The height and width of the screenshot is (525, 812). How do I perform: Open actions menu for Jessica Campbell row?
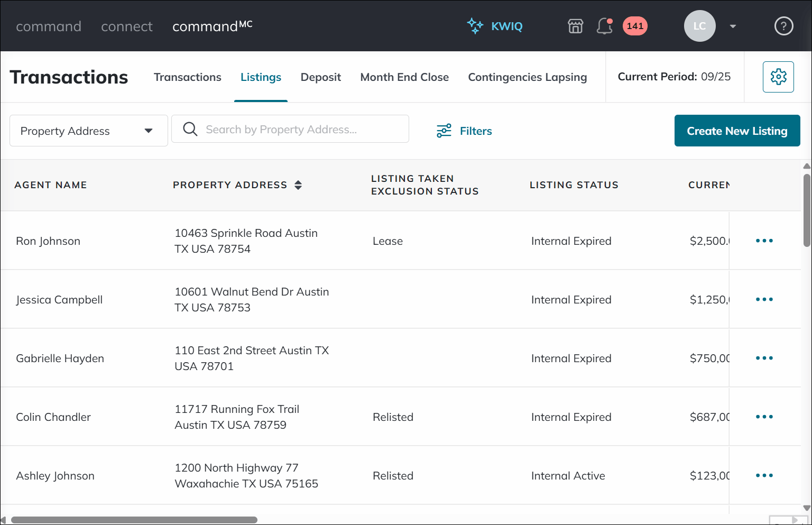click(764, 299)
